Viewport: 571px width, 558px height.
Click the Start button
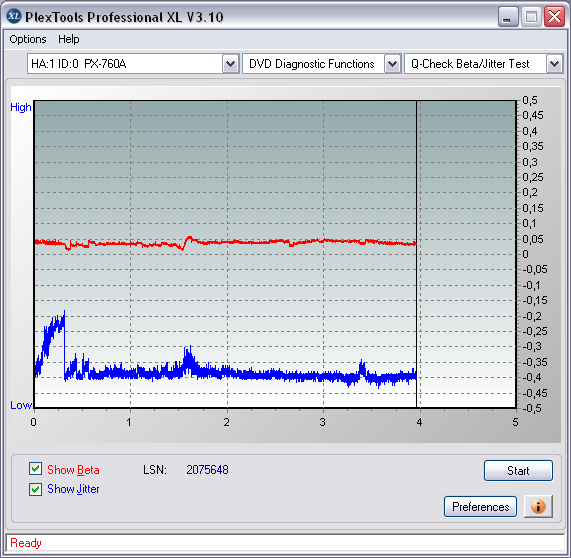tap(518, 471)
